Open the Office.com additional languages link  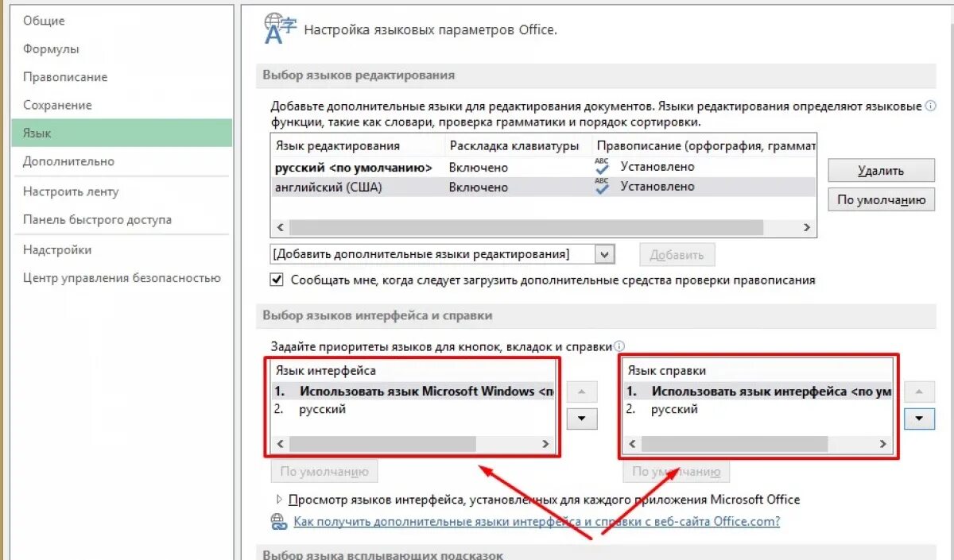[537, 522]
